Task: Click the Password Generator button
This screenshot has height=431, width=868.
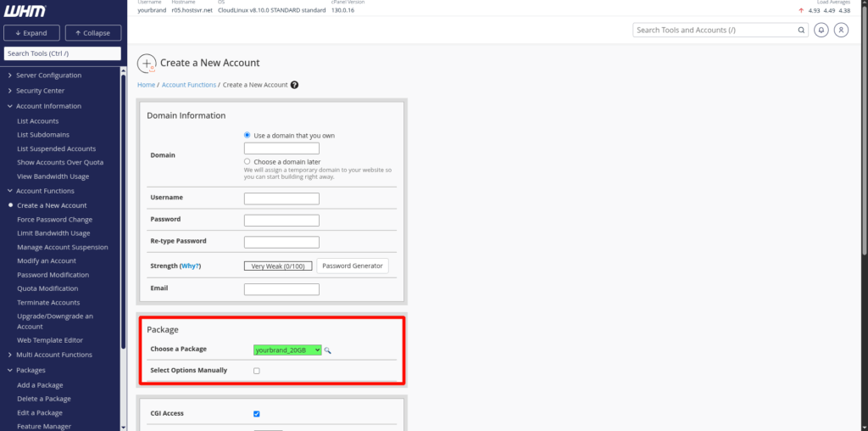Action: point(352,266)
